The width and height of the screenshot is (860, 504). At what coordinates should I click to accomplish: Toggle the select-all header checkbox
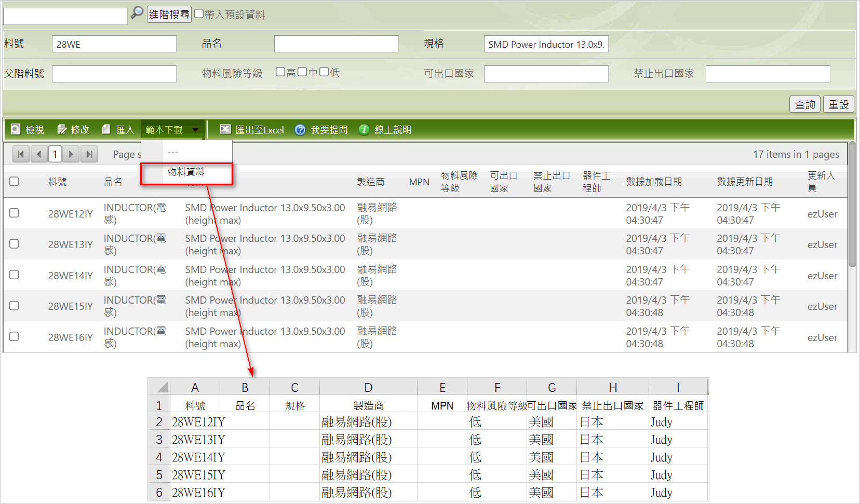point(14,181)
